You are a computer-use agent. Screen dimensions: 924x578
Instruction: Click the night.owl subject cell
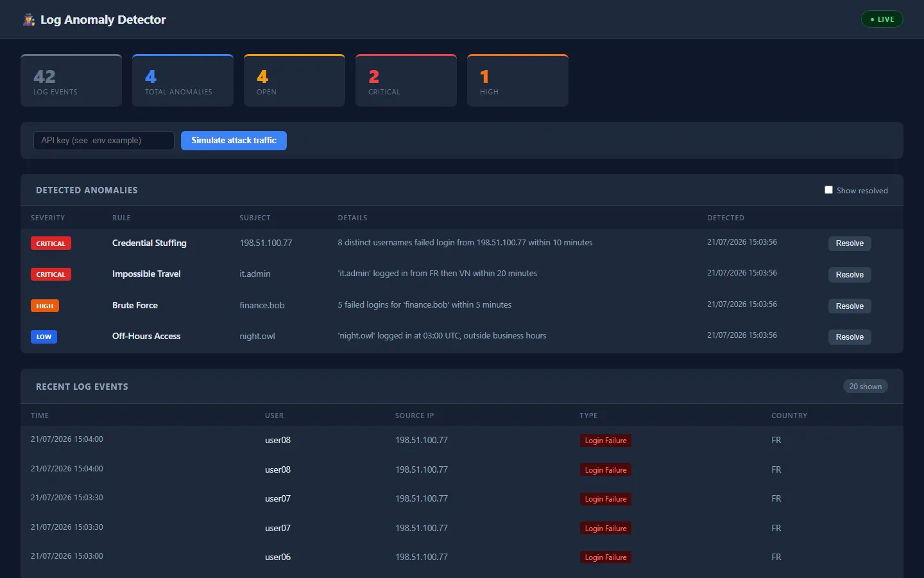click(x=257, y=336)
